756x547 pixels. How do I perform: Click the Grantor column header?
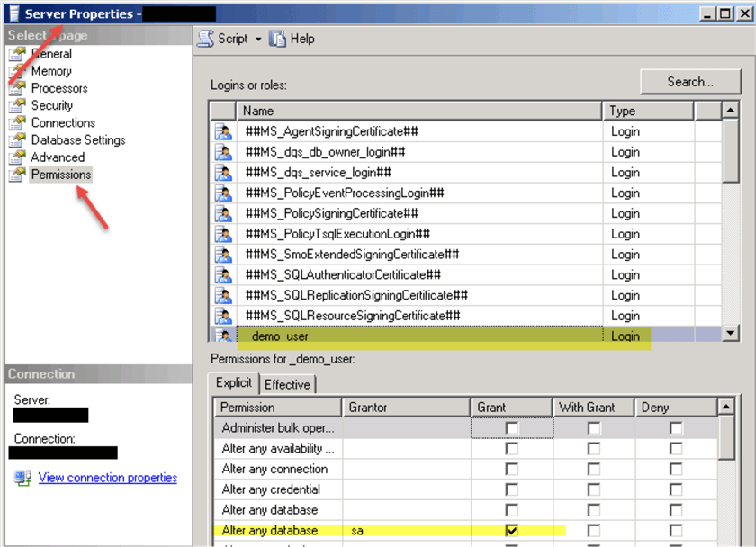pyautogui.click(x=406, y=408)
